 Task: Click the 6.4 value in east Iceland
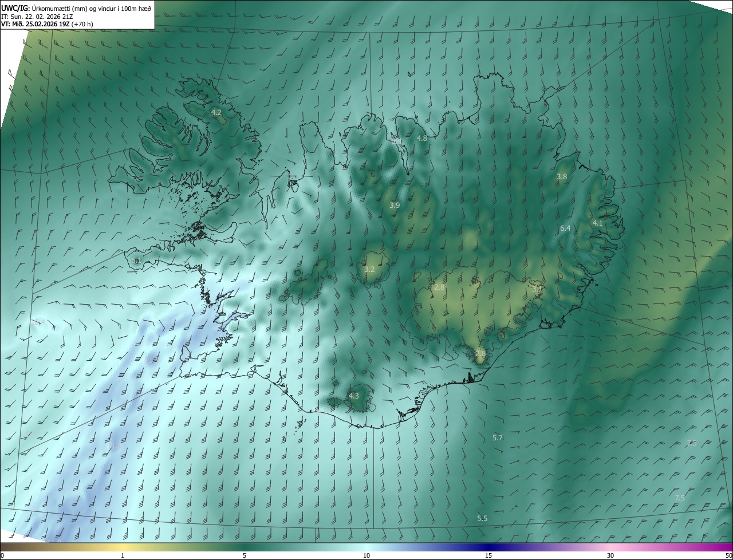tap(565, 228)
